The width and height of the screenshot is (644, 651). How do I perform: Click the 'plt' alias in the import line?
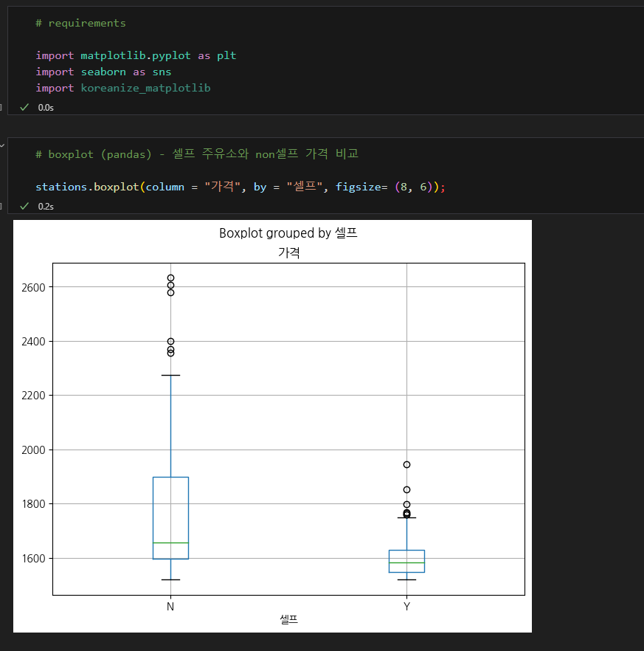tap(226, 55)
